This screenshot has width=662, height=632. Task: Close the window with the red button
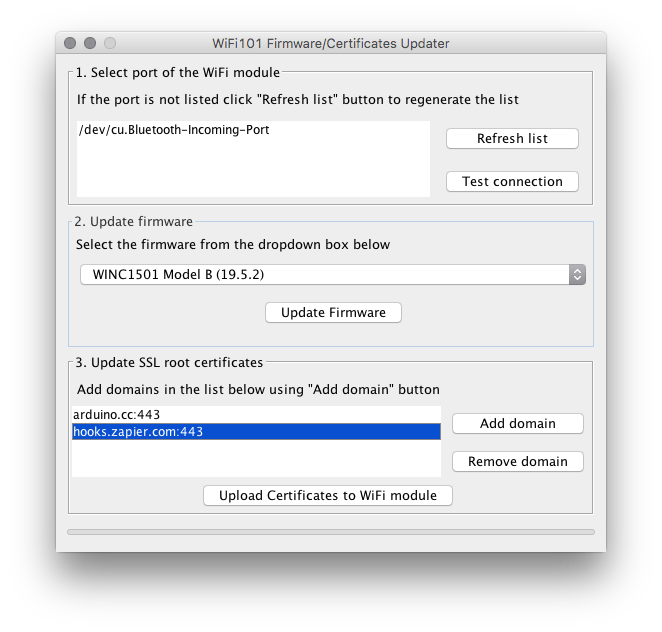point(70,43)
